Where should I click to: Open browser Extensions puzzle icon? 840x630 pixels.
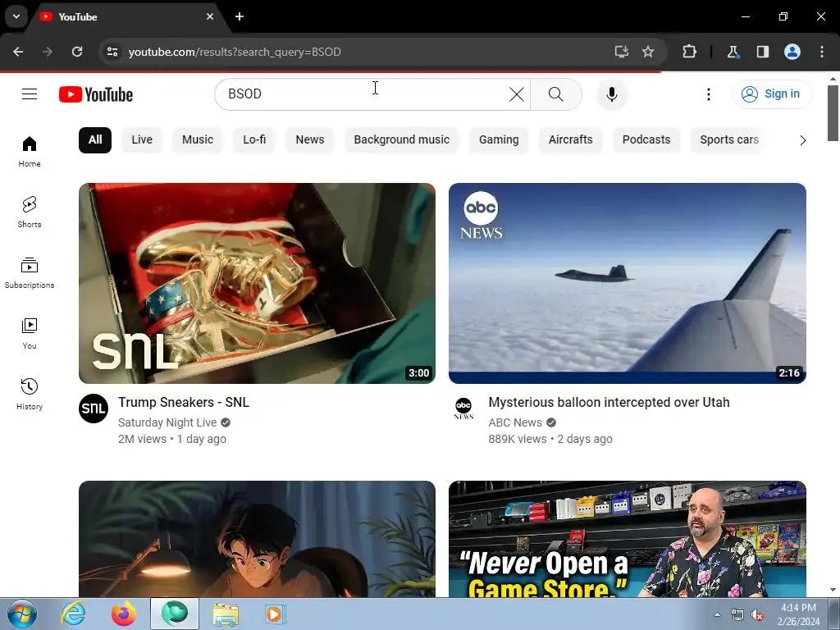point(689,52)
